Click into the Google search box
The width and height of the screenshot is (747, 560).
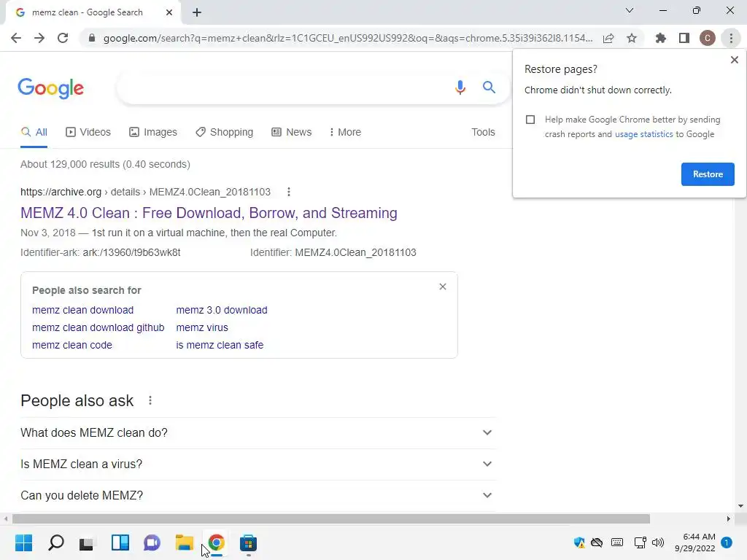(x=286, y=87)
